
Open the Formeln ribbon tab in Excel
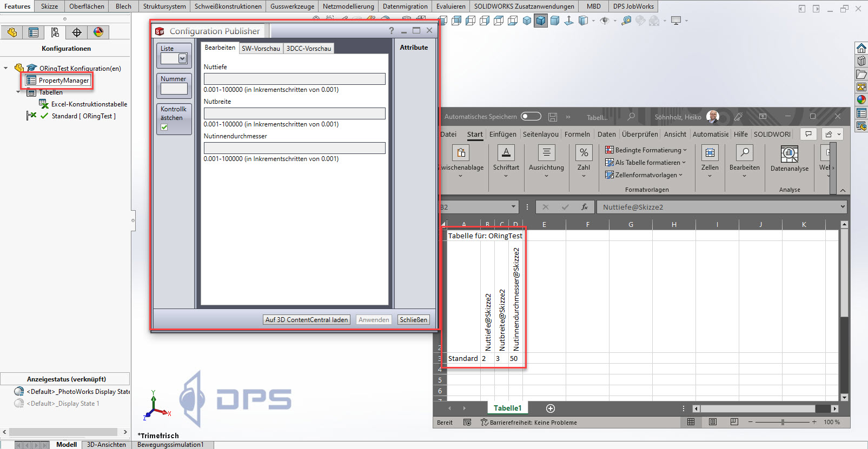pos(577,134)
